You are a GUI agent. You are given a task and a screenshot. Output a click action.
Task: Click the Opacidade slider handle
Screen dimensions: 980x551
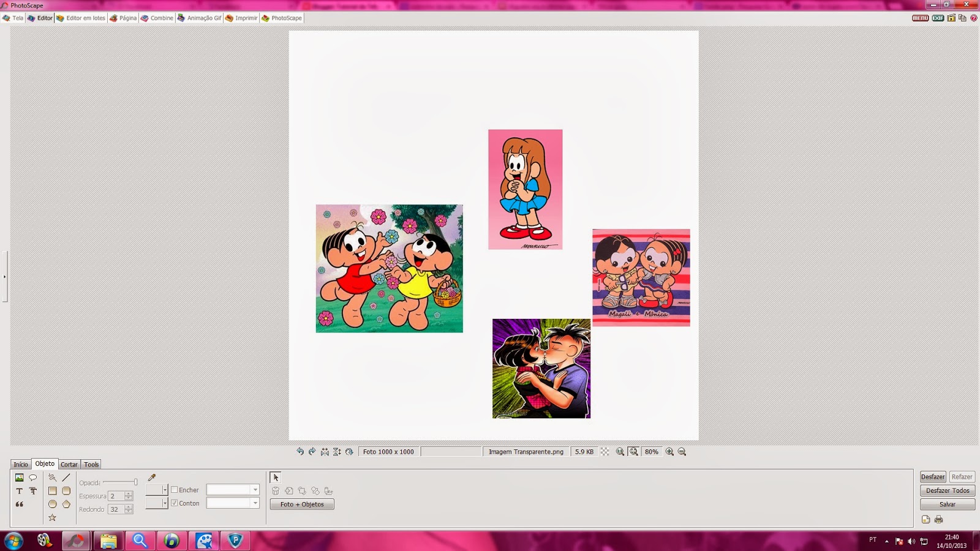[135, 482]
